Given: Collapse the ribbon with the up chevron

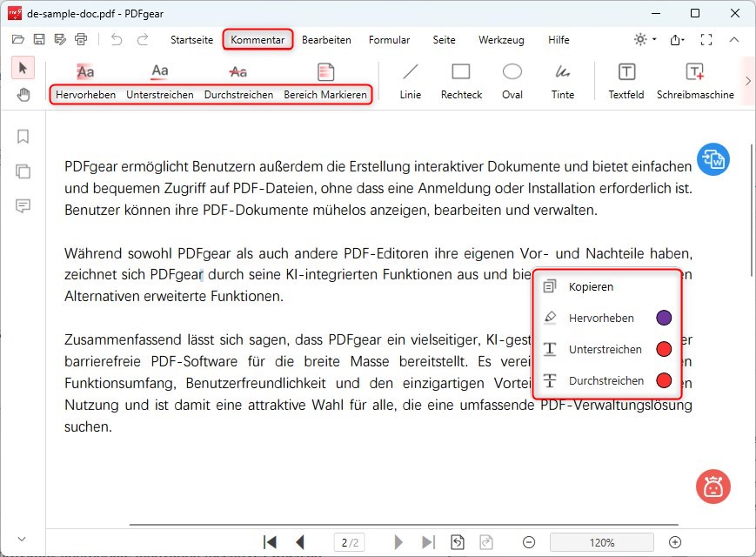Looking at the screenshot, I should [734, 39].
